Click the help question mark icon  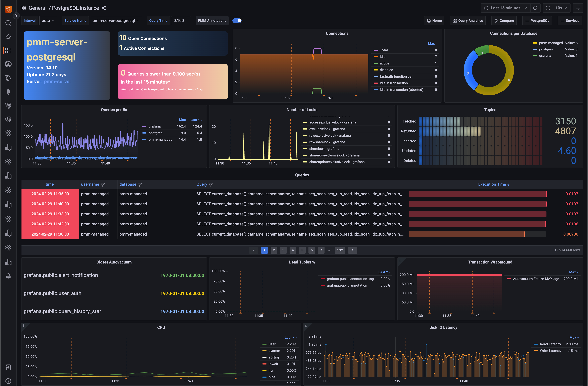pos(8,381)
